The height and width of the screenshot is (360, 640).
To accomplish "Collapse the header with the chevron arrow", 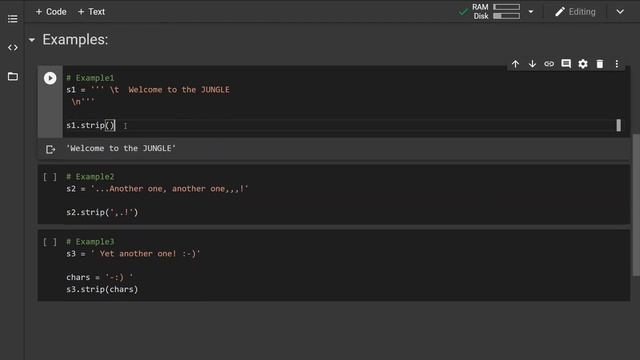I will pyautogui.click(x=620, y=12).
